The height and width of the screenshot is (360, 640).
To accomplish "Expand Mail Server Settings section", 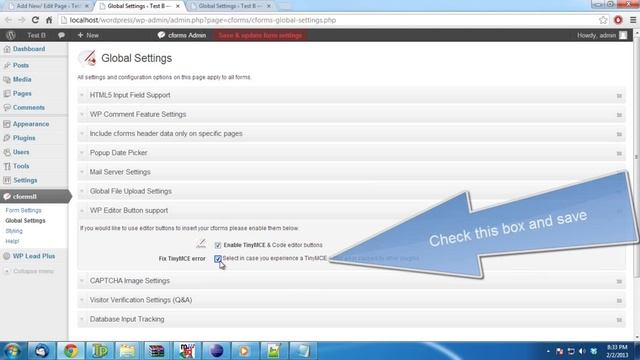I will [351, 172].
